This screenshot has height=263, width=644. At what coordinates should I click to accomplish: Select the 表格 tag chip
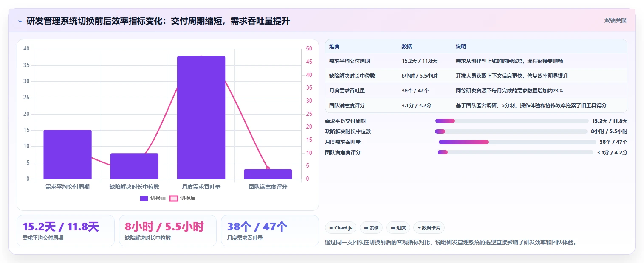pyautogui.click(x=372, y=228)
